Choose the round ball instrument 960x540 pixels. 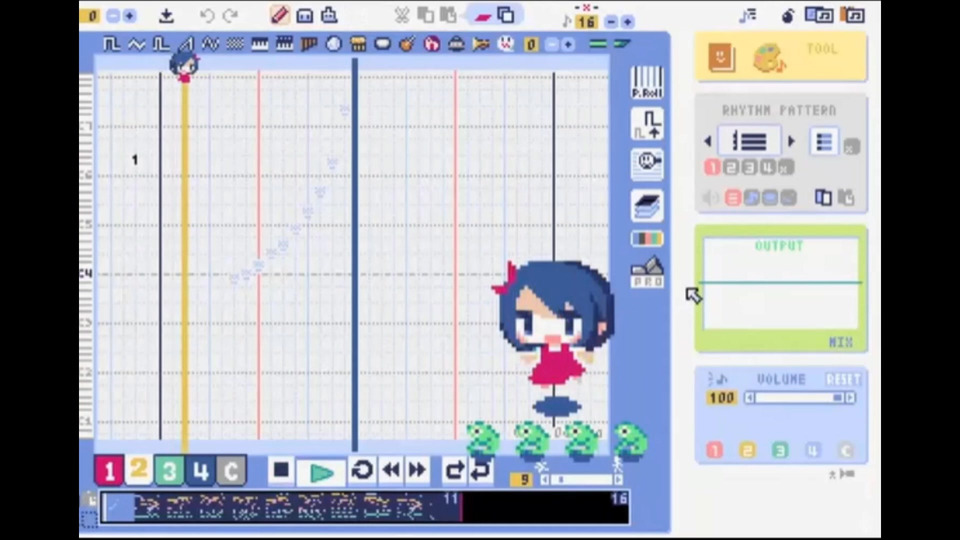click(334, 44)
